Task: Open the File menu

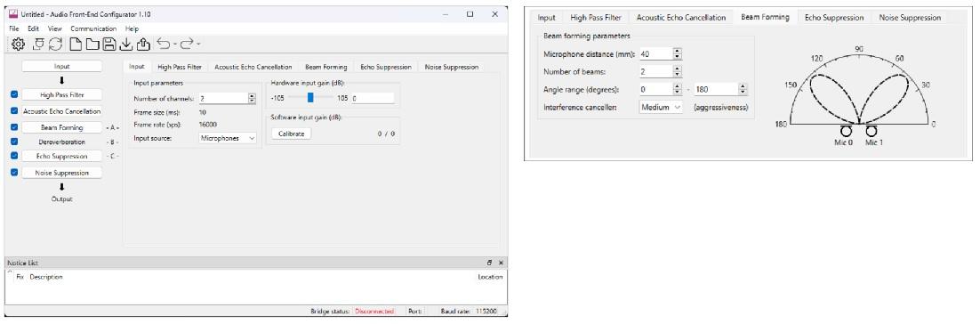Action: coord(14,28)
